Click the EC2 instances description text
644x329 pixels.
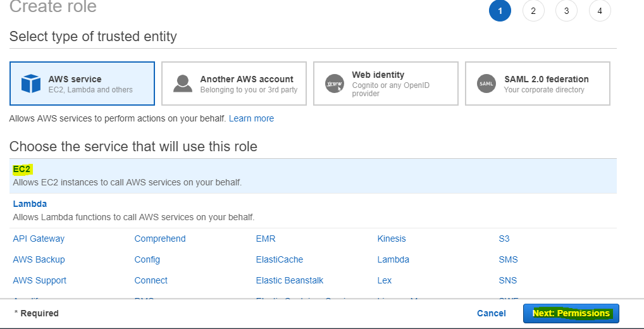click(x=127, y=182)
